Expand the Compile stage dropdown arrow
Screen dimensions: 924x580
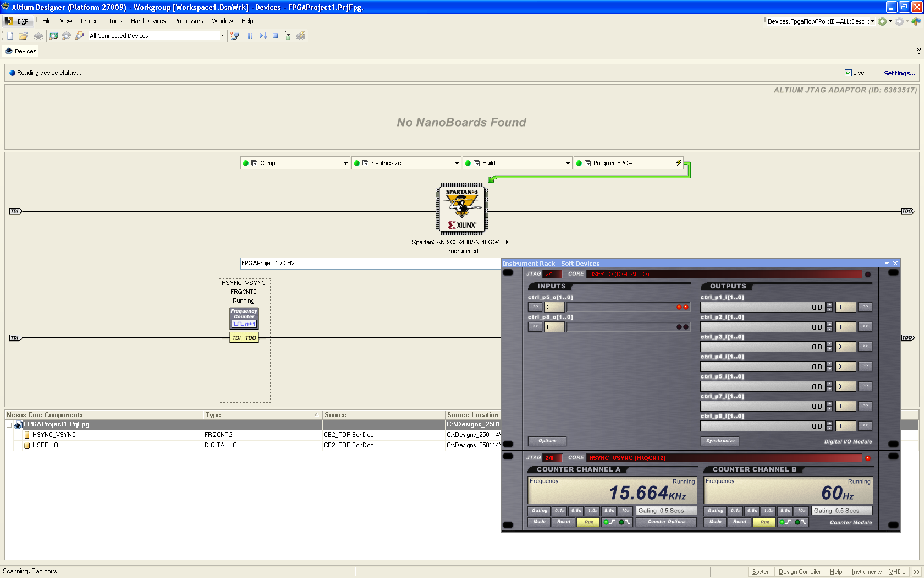[x=345, y=163]
